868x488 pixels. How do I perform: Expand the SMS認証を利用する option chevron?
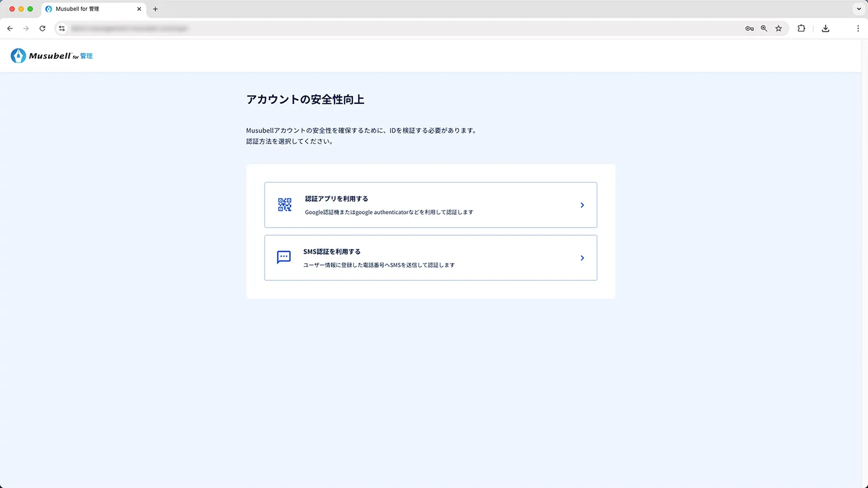pyautogui.click(x=582, y=257)
